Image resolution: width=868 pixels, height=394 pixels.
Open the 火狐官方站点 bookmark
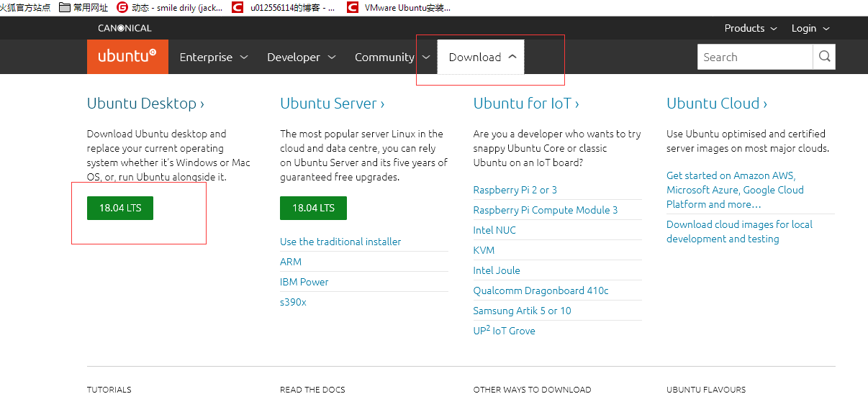click(25, 8)
